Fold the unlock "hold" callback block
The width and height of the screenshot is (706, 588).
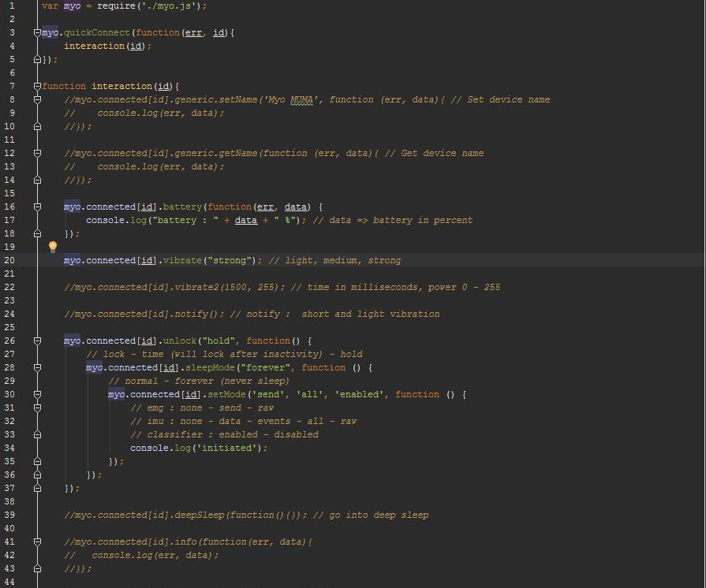37,341
